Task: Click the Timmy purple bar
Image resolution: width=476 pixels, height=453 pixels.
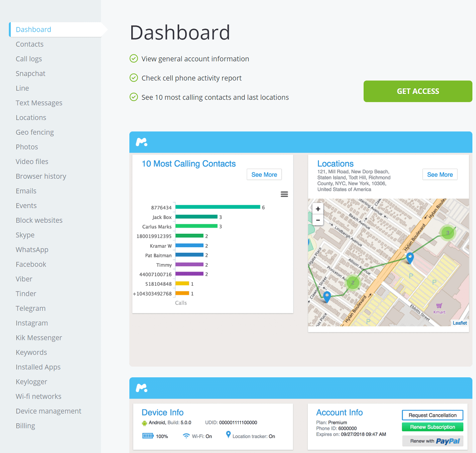Action: tap(190, 264)
